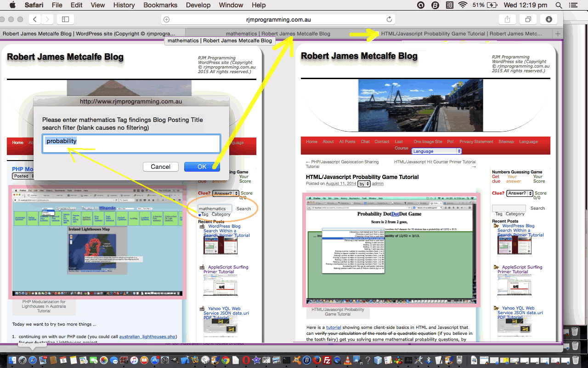588x368 pixels.
Task: Switch to HTML/Javascript Probability Game Tutorial tab
Action: 462,34
